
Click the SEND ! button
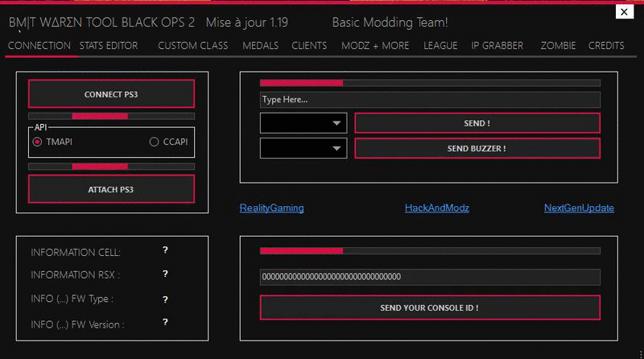(x=477, y=123)
